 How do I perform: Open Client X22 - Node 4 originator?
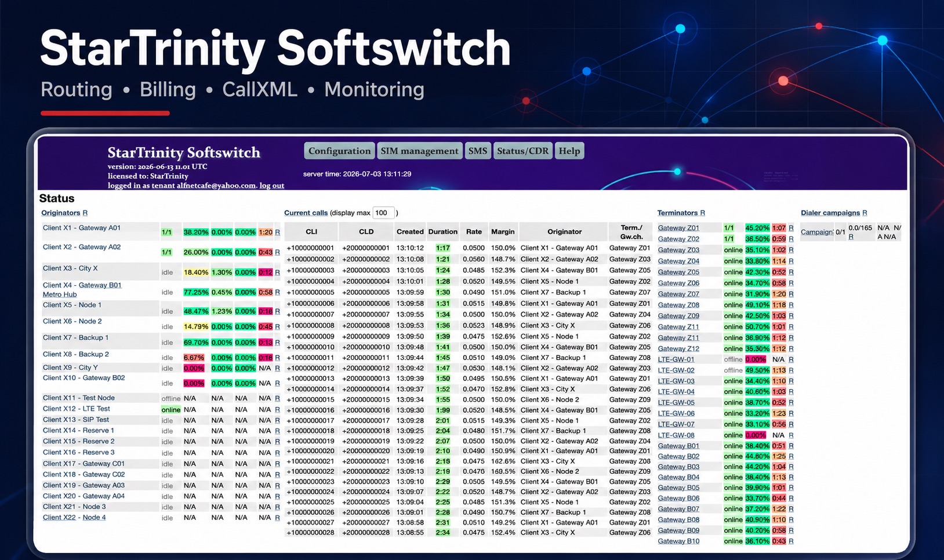pyautogui.click(x=74, y=518)
